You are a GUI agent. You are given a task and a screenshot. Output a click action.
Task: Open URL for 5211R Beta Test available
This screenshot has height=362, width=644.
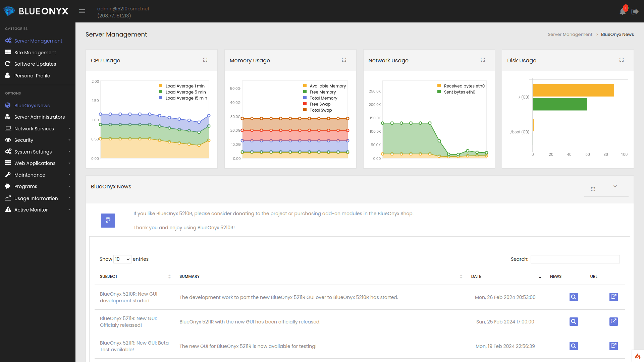point(613,346)
